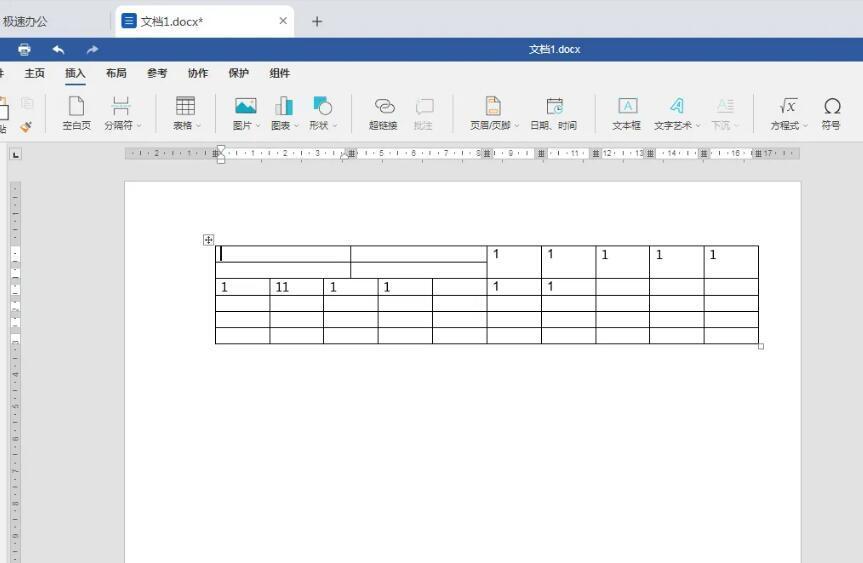Click the first merged top-left table cell
This screenshot has height=563, width=863.
[283, 254]
